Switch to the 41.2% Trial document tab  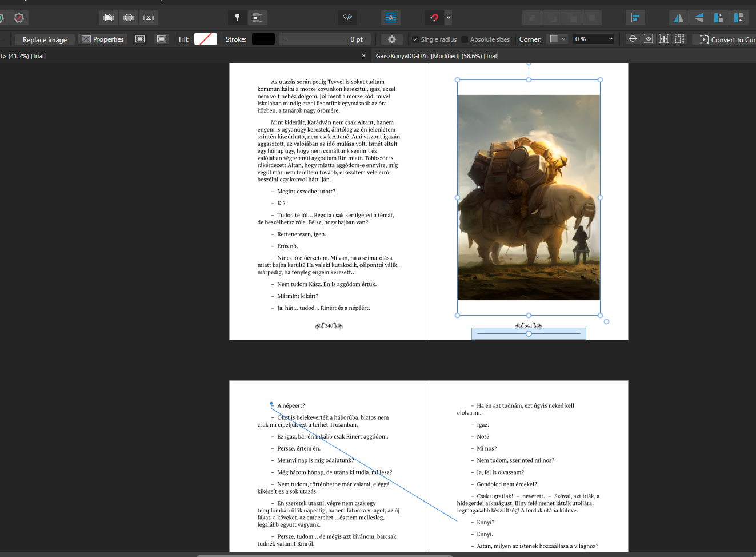click(x=23, y=56)
